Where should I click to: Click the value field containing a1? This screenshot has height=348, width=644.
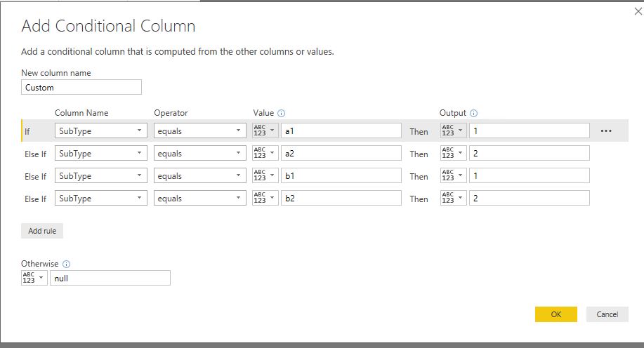341,130
